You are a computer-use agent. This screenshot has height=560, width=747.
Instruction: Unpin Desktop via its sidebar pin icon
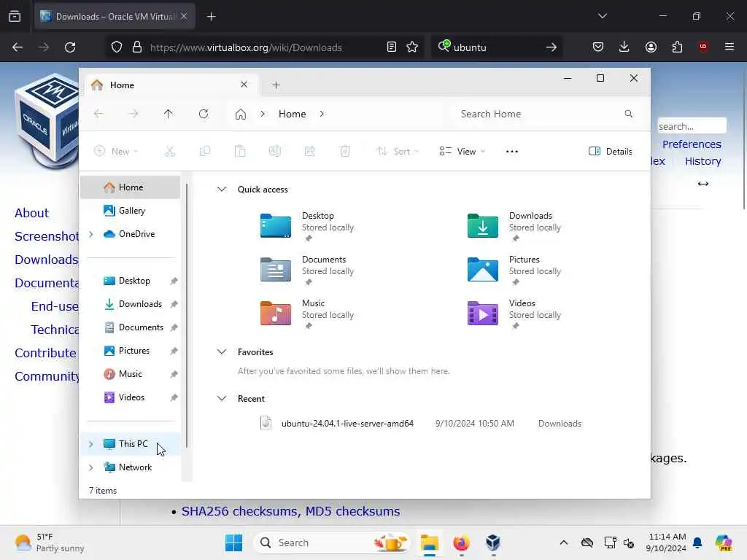174,281
